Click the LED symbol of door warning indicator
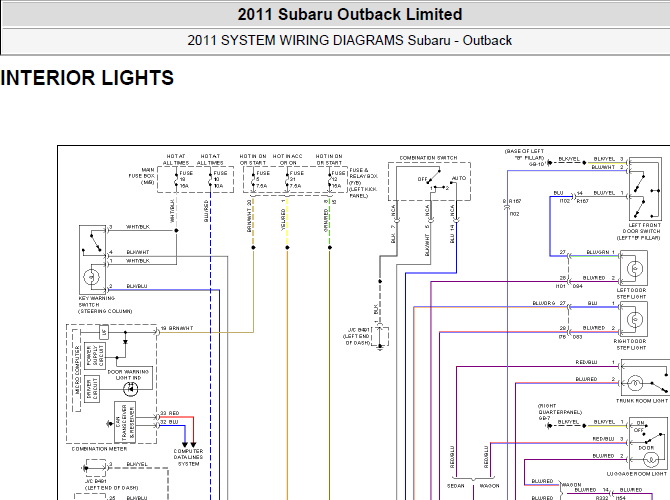670x500 pixels. coord(130,389)
